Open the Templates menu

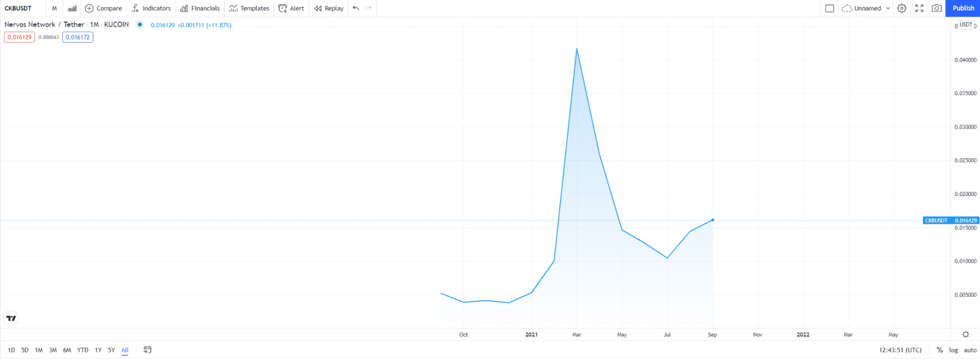[x=250, y=8]
